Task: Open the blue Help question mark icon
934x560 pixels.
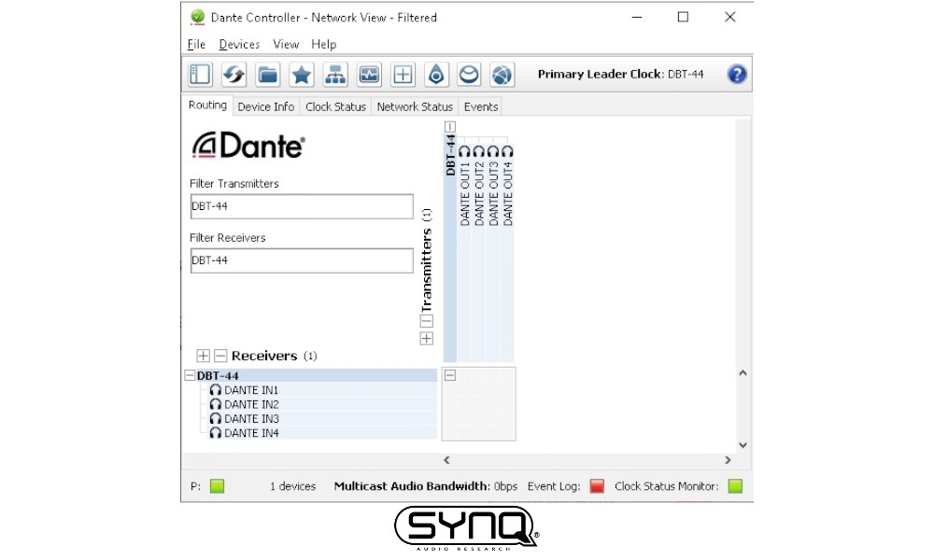Action: click(x=737, y=75)
